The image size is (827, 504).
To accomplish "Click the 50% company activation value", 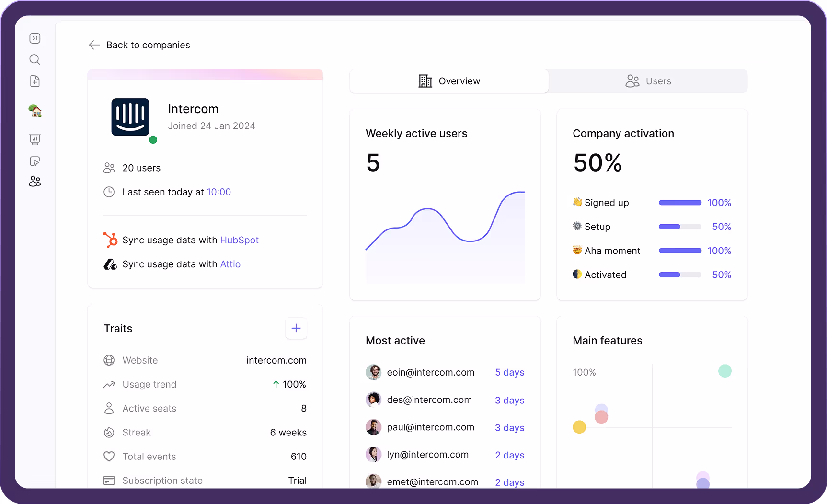I will pyautogui.click(x=597, y=163).
